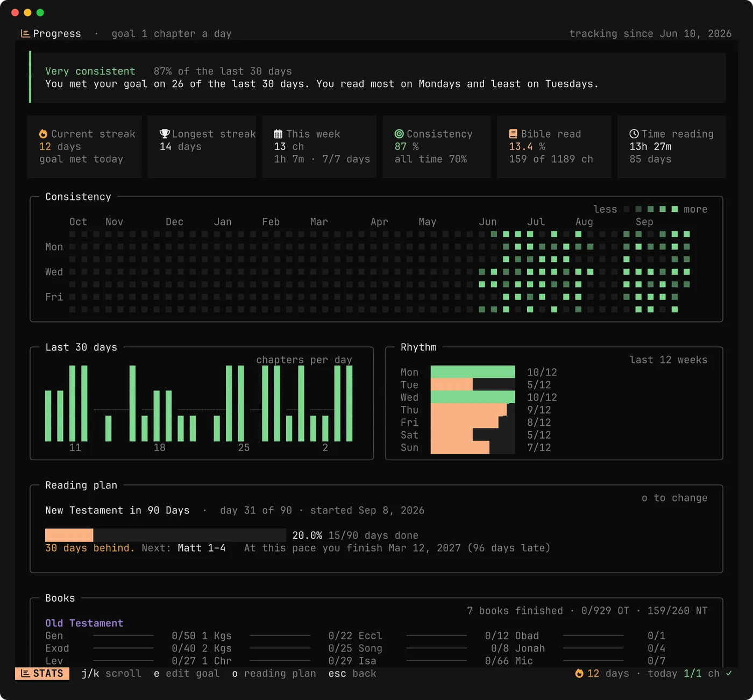This screenshot has width=753, height=700.
Task: Click the chart icon in the STATS badge
Action: pyautogui.click(x=25, y=674)
